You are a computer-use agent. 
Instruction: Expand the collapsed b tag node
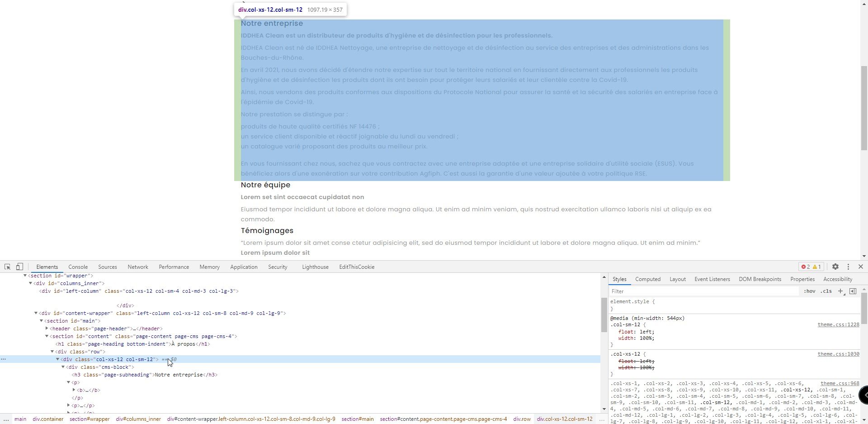74,390
